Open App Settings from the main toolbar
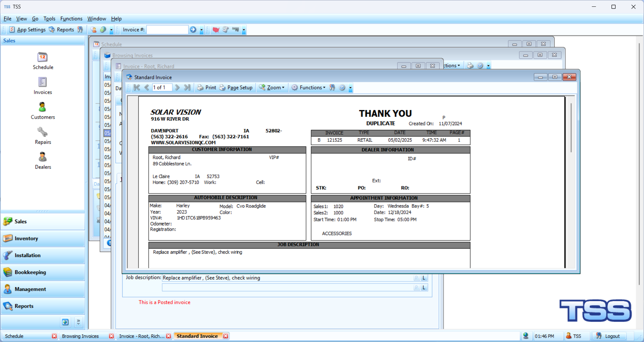The width and height of the screenshot is (644, 342). tap(27, 30)
